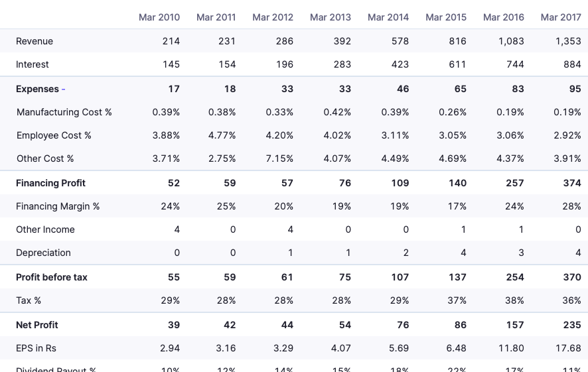588x372 pixels.
Task: Click the Financing Margin % row label
Action: [58, 206]
